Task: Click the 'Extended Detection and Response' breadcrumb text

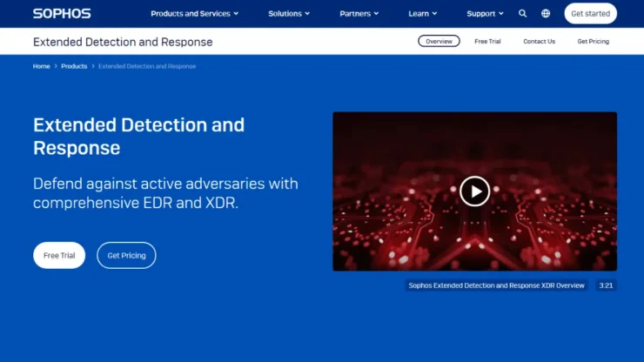Action: click(147, 66)
